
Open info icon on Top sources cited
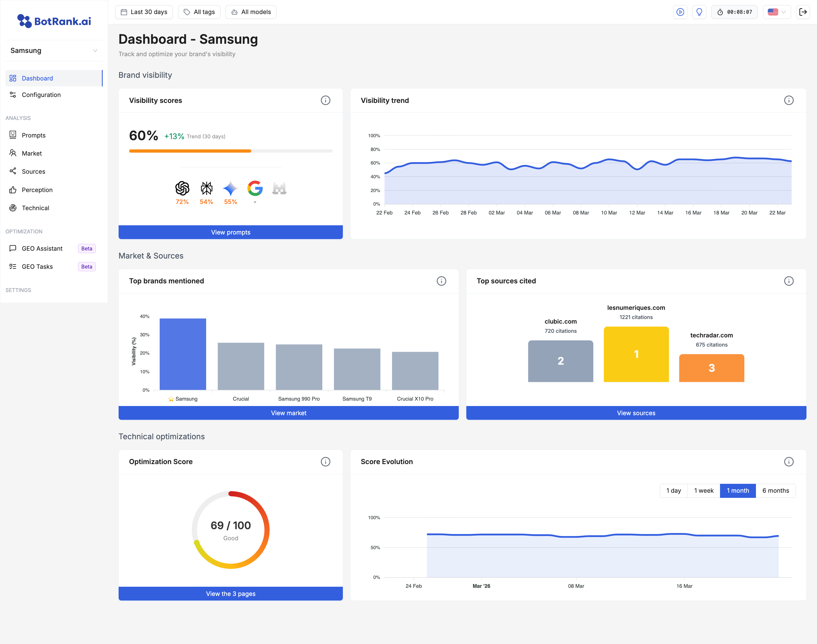[x=788, y=281]
